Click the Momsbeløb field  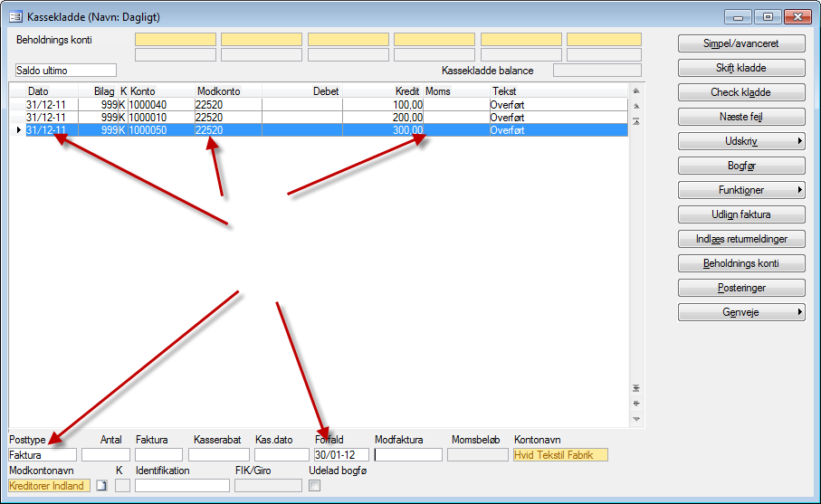point(478,455)
